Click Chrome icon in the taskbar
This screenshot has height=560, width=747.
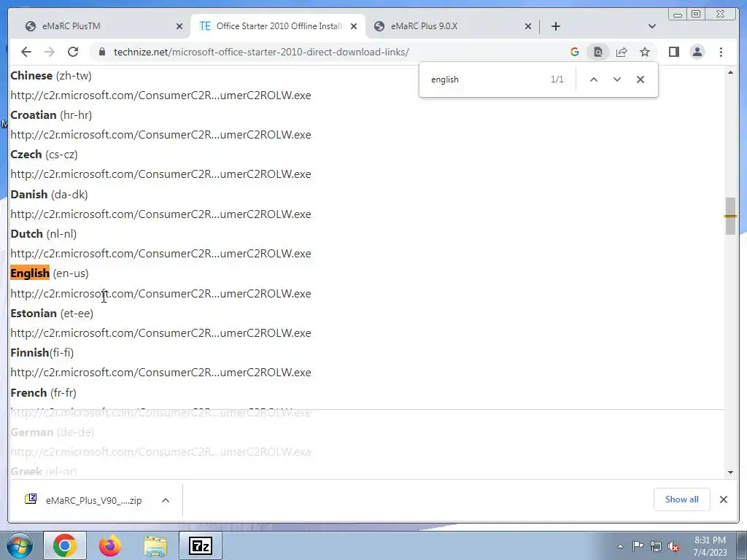click(x=65, y=545)
